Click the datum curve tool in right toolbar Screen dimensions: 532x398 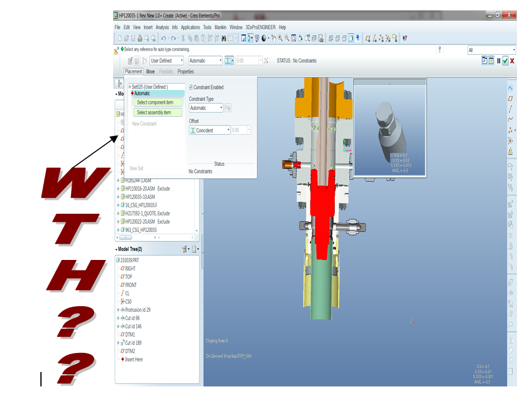click(510, 119)
